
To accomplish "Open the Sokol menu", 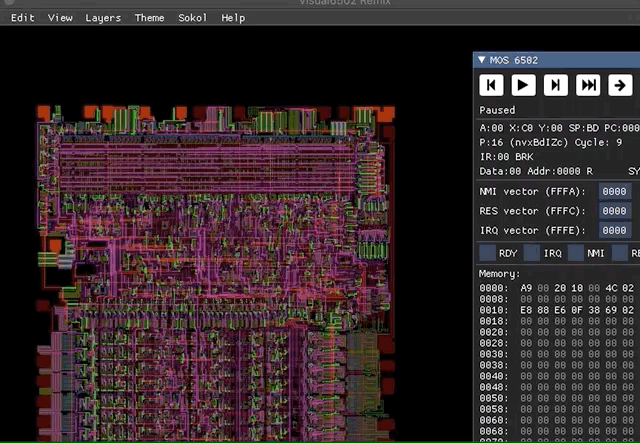I will click(192, 18).
